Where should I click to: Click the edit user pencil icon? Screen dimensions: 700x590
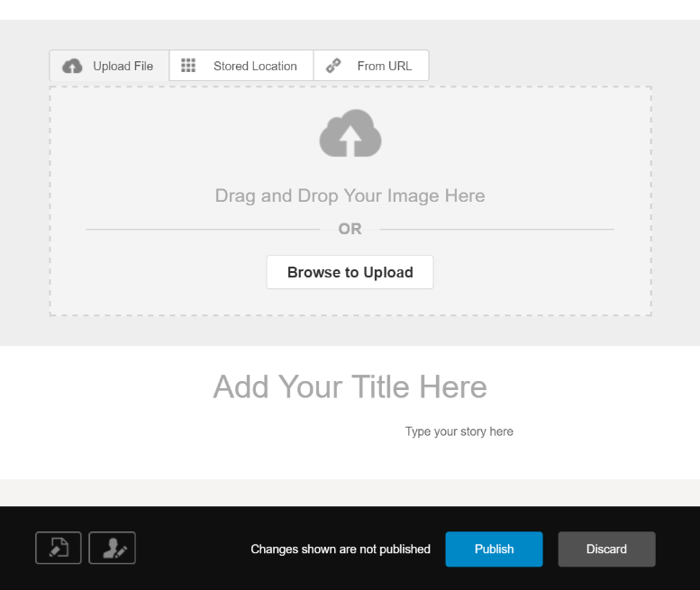point(113,549)
